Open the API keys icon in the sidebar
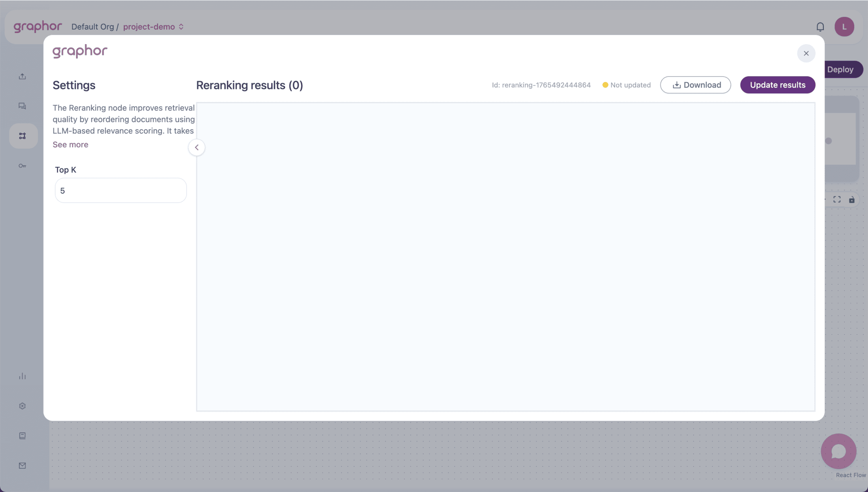 pyautogui.click(x=22, y=166)
